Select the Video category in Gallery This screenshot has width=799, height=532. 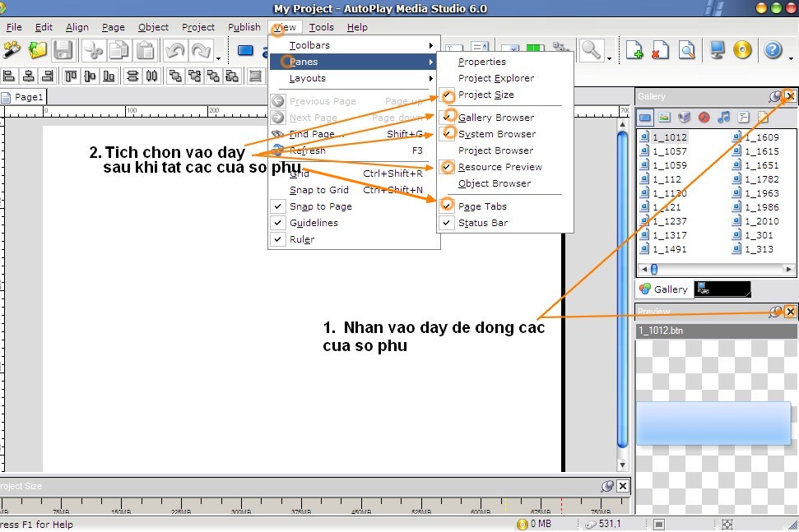685,118
